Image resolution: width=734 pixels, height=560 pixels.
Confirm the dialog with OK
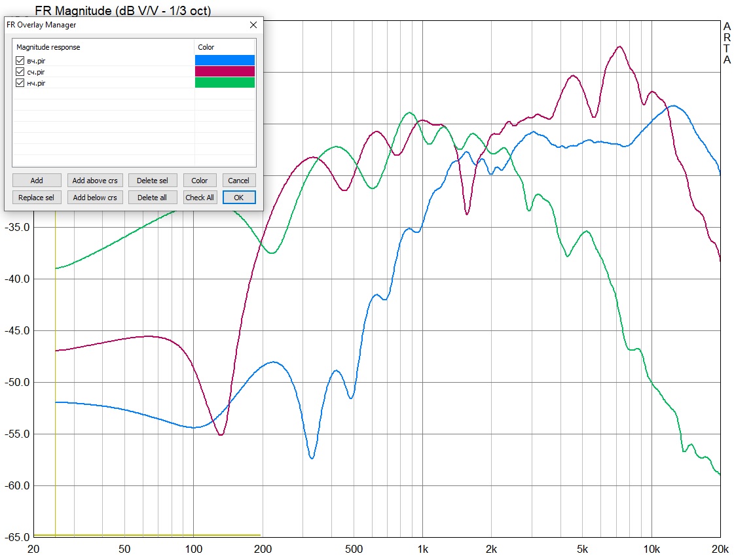point(239,198)
